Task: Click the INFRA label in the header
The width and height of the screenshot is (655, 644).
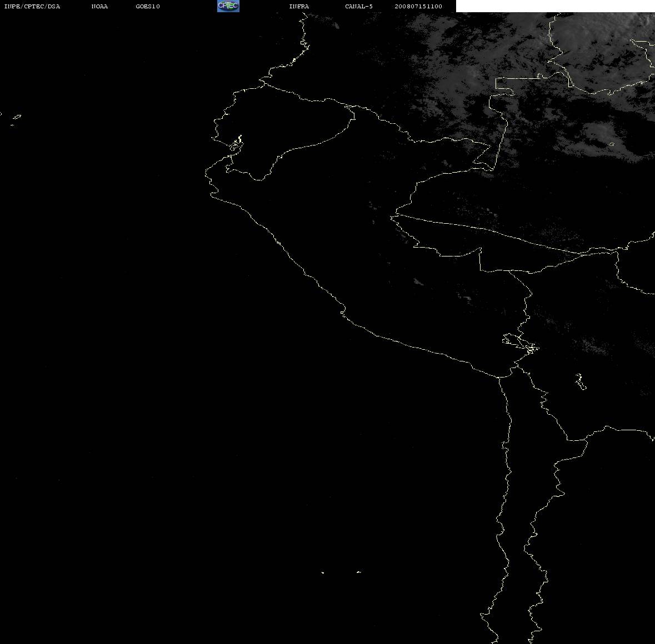Action: pyautogui.click(x=299, y=6)
